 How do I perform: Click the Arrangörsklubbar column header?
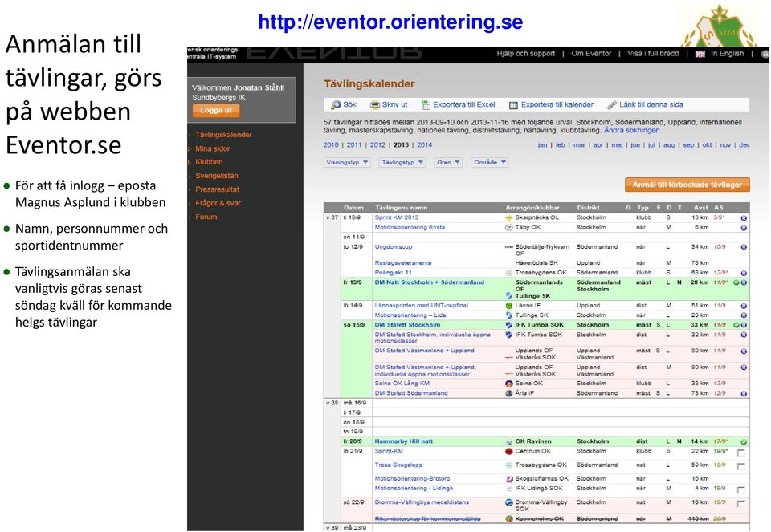[x=532, y=208]
